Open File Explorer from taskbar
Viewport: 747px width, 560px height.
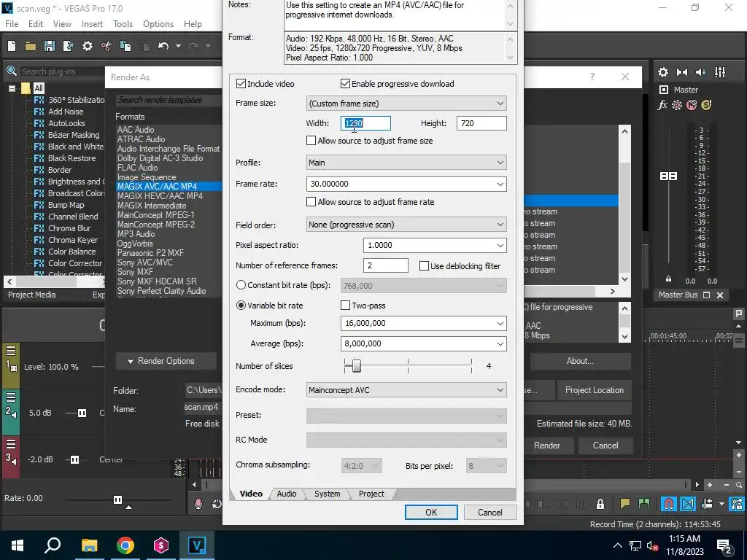89,545
